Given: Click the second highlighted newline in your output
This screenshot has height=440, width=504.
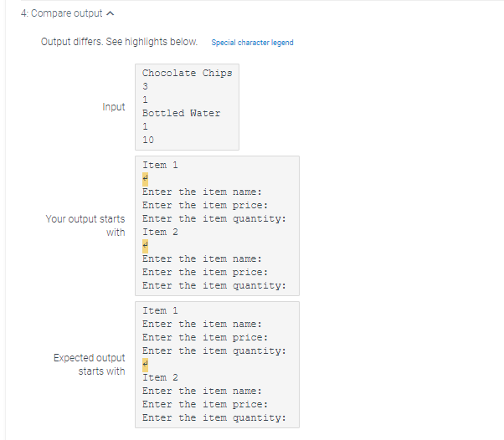Looking at the screenshot, I should pyautogui.click(x=146, y=246).
